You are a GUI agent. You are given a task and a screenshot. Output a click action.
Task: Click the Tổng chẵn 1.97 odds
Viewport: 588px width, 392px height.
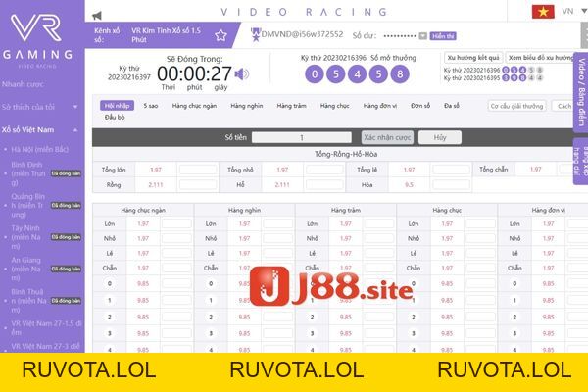click(x=535, y=170)
